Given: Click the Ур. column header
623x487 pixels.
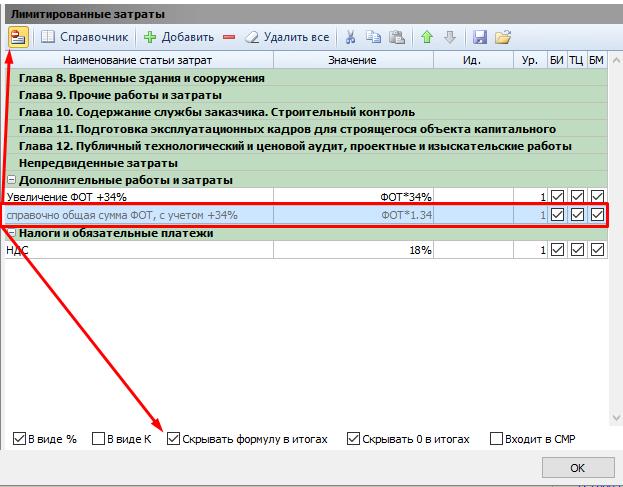Looking at the screenshot, I should click(x=530, y=60).
